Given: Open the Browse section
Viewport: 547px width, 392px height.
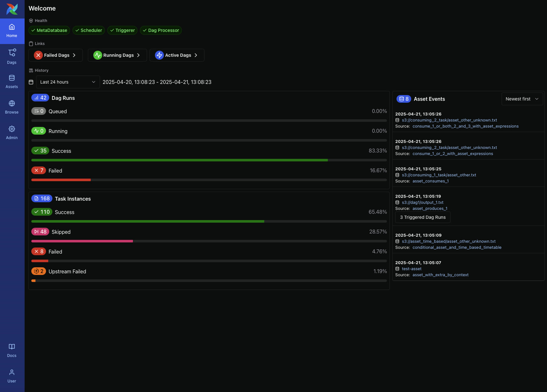Looking at the screenshot, I should click(x=12, y=106).
